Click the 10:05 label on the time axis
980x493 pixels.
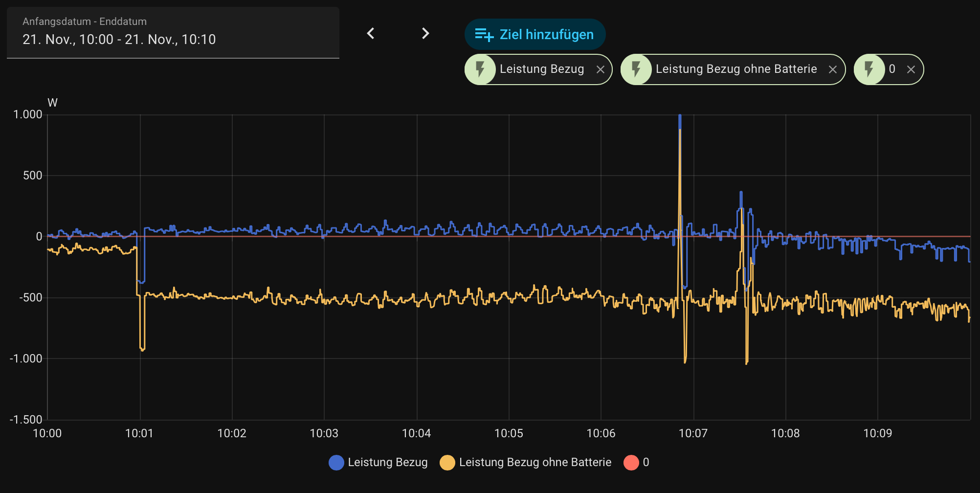coord(509,433)
